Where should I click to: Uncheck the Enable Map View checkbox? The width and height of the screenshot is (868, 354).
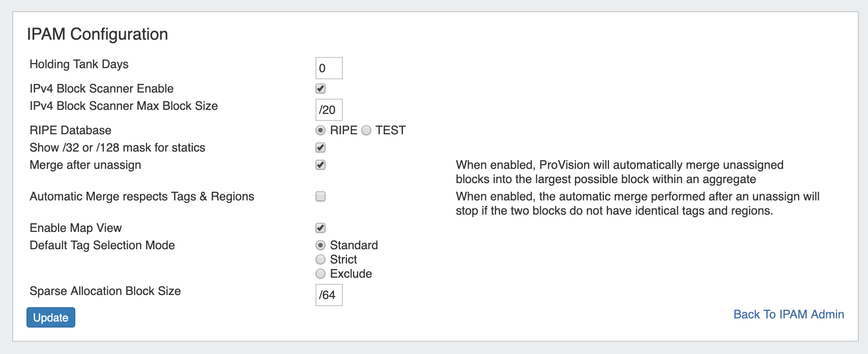click(321, 228)
